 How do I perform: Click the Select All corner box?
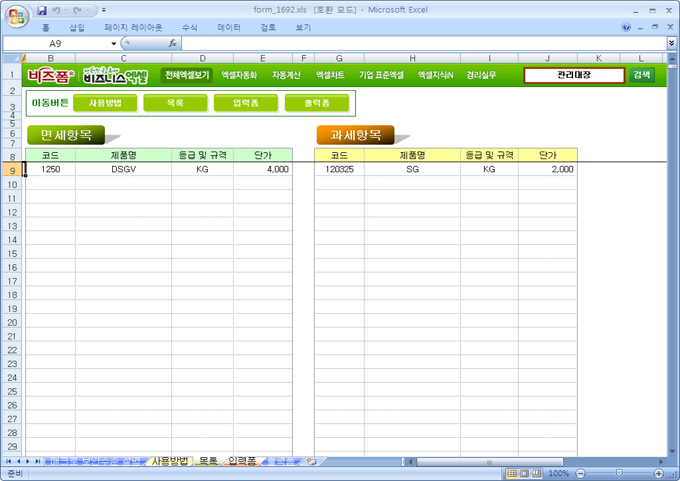click(12, 59)
